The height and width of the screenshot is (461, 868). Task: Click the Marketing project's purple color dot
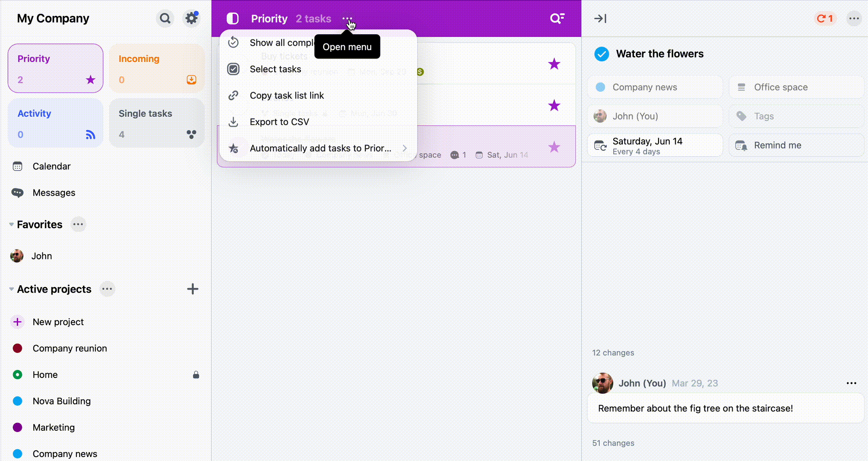[17, 427]
